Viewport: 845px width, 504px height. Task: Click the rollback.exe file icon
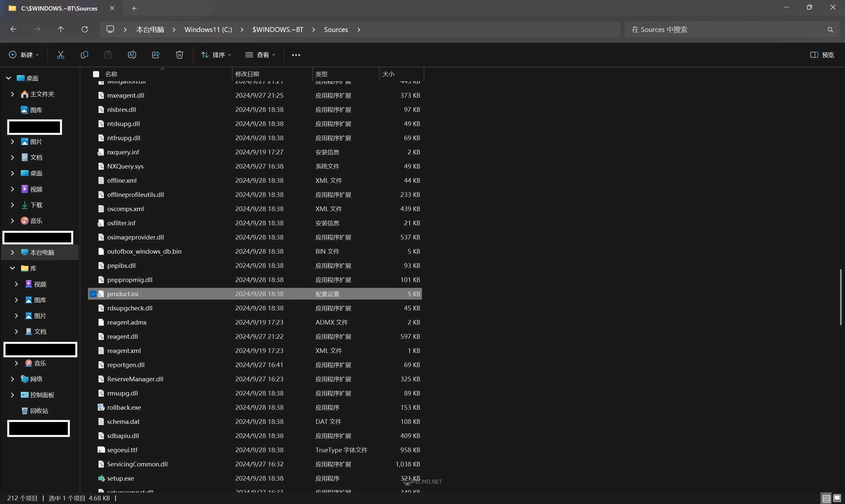coord(101,407)
